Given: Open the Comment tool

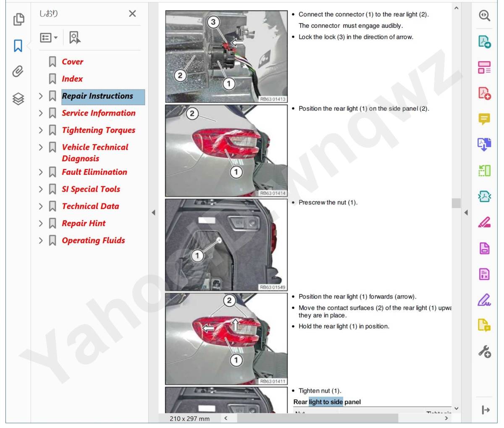Looking at the screenshot, I should (x=484, y=119).
